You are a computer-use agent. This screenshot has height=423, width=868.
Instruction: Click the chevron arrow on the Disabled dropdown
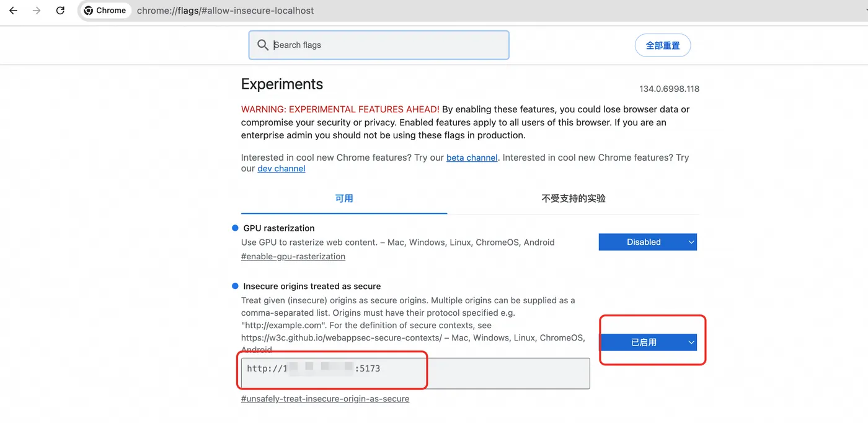[691, 243]
